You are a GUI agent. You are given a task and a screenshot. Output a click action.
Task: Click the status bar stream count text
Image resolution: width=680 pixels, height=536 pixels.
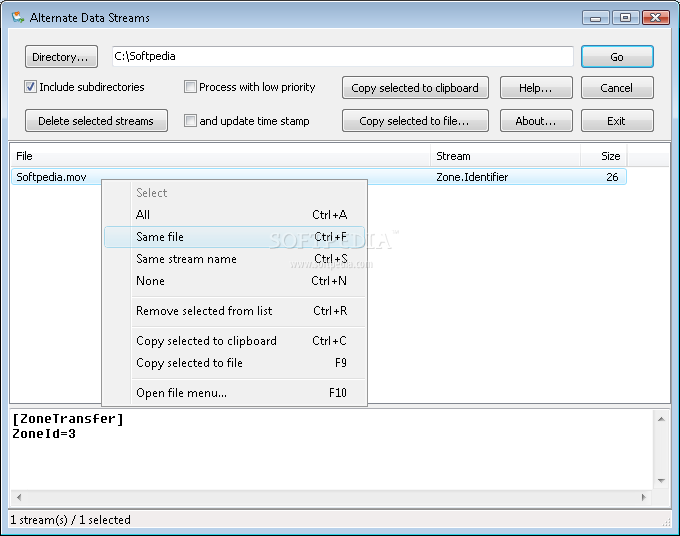[70, 520]
